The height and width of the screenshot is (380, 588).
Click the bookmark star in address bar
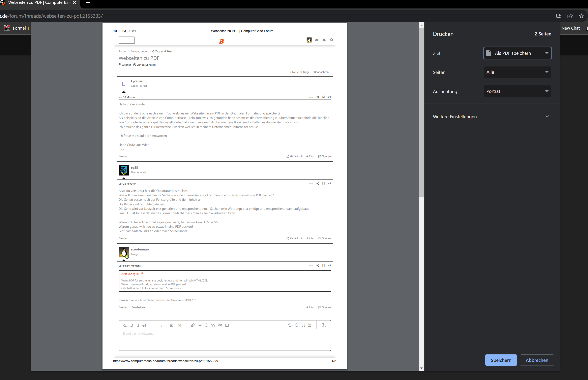pyautogui.click(x=581, y=16)
